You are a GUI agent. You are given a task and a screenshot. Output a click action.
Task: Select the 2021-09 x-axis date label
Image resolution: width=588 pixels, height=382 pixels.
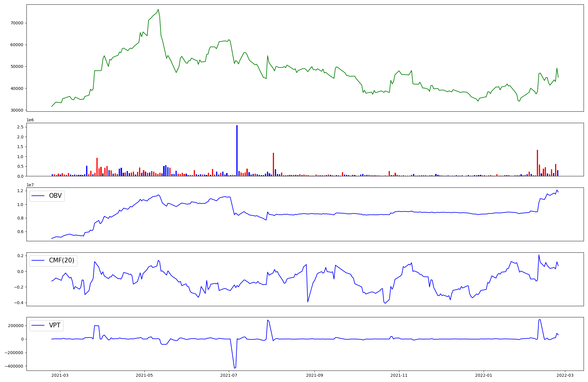coord(315,375)
